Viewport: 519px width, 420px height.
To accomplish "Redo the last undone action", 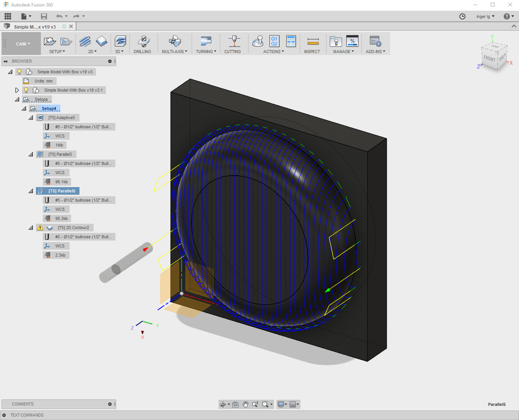I will pyautogui.click(x=76, y=16).
